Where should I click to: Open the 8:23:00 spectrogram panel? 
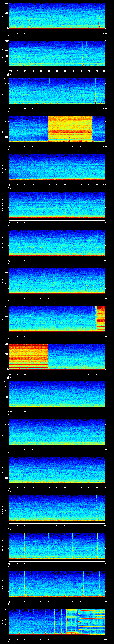tap(57, 357)
